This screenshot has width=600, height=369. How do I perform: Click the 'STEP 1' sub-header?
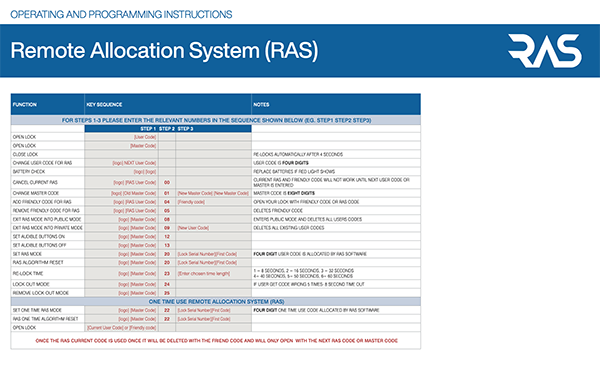[x=148, y=129]
